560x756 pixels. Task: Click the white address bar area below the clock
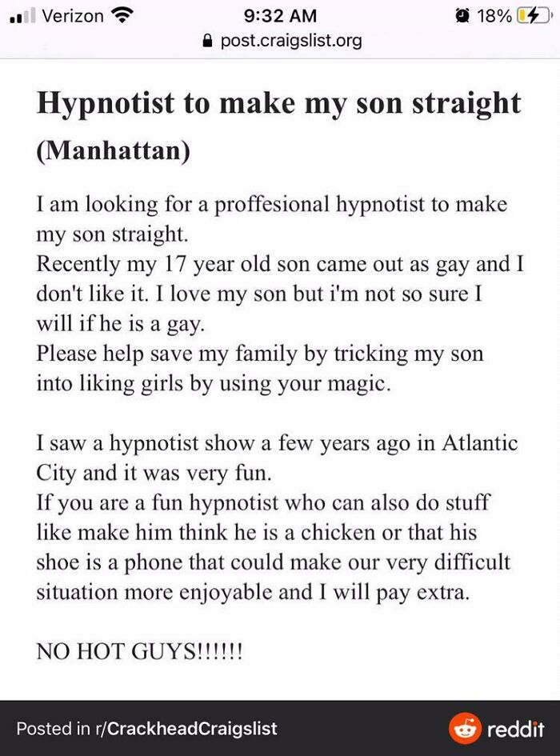pyautogui.click(x=280, y=41)
